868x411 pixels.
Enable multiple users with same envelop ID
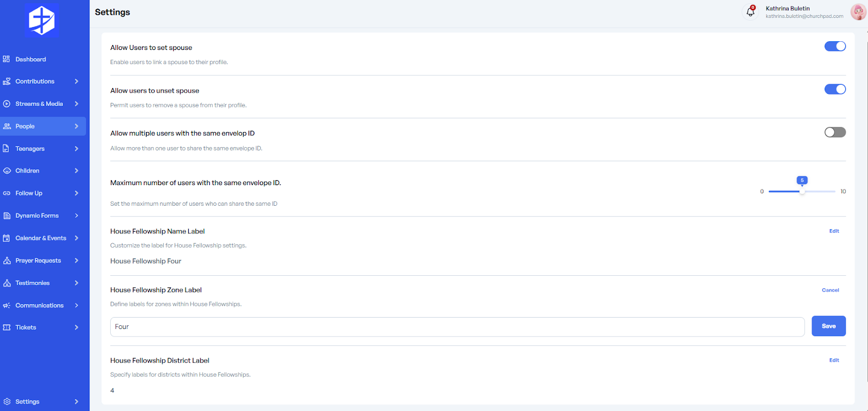click(x=835, y=132)
